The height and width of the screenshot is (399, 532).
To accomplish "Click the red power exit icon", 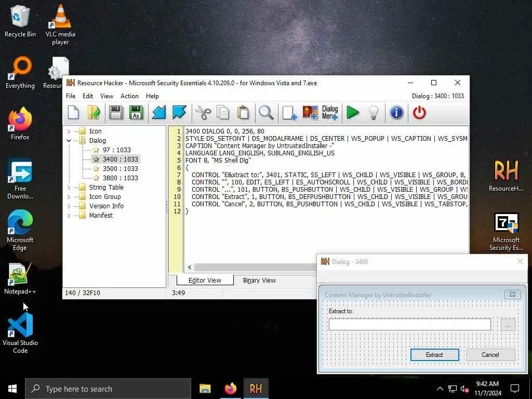I will 419,113.
